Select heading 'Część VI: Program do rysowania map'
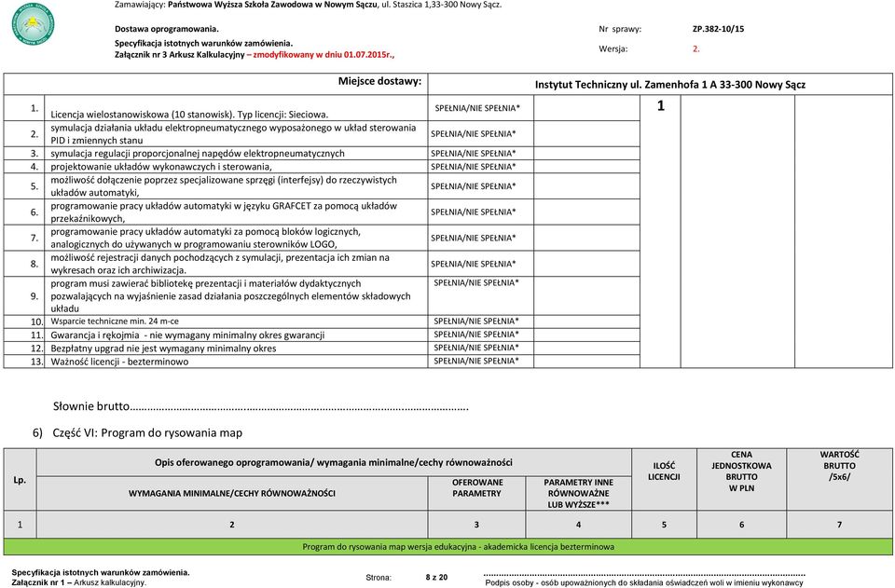The width and height of the screenshot is (895, 588). [147, 433]
